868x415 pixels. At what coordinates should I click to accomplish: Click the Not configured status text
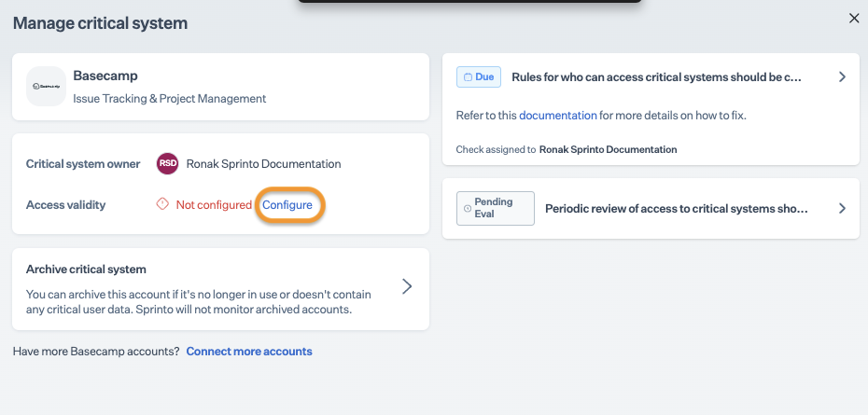pos(214,205)
